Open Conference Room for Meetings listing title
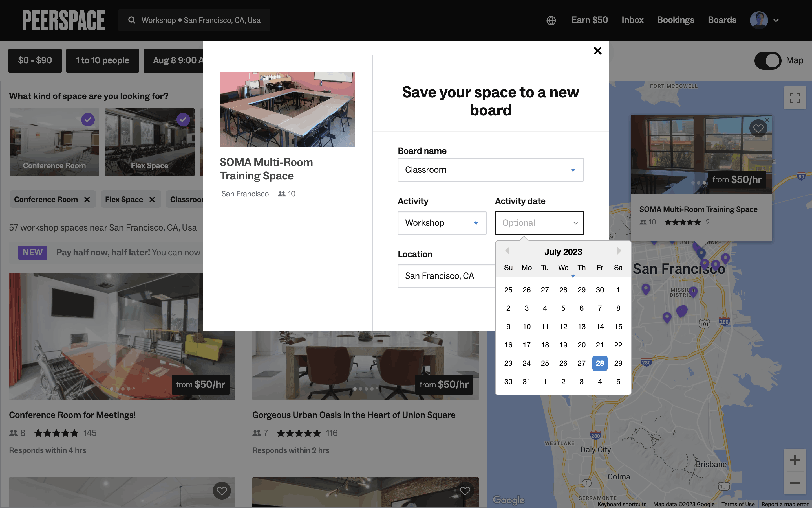812x508 pixels. pos(72,415)
